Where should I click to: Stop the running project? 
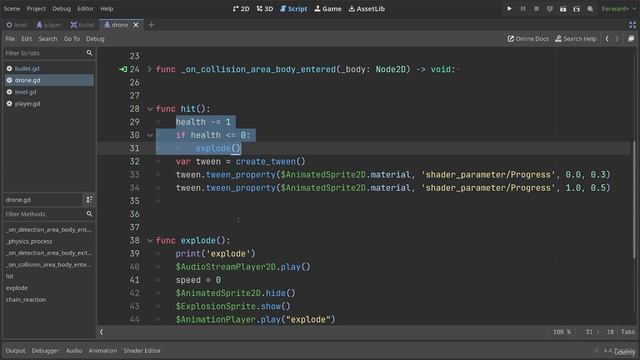pyautogui.click(x=536, y=9)
